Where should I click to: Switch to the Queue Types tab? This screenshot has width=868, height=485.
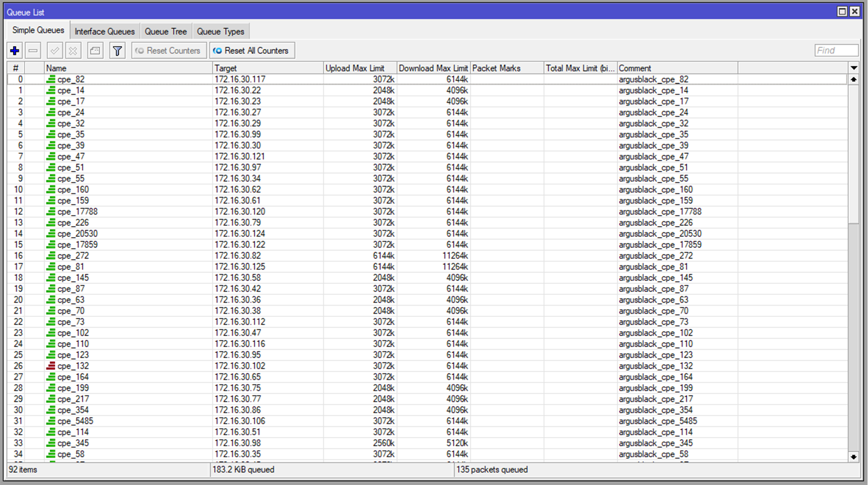[221, 32]
